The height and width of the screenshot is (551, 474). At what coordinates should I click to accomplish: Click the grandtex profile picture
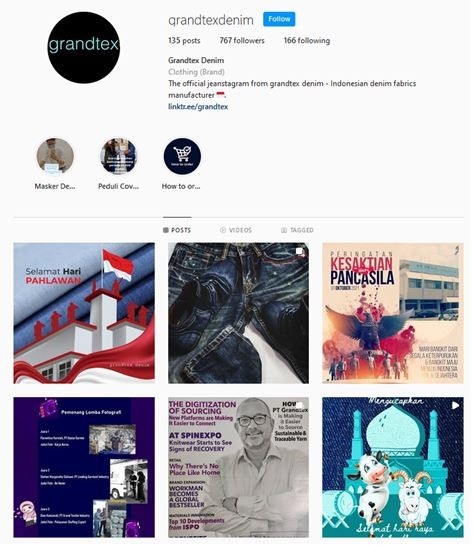(x=84, y=47)
